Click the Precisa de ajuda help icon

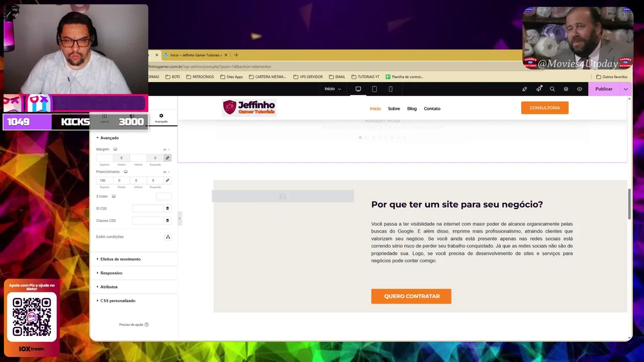click(x=146, y=325)
